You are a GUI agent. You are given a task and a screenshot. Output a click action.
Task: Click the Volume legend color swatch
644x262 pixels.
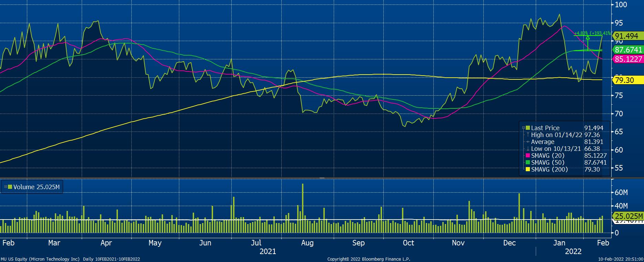pyautogui.click(x=10, y=187)
